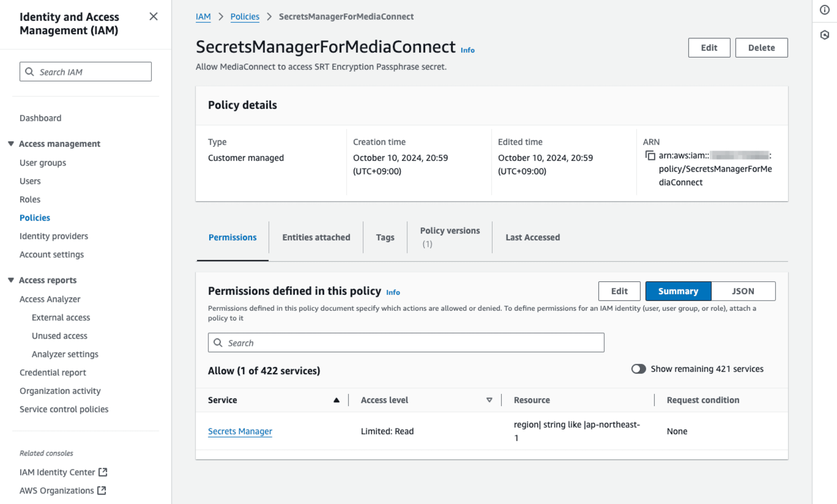Viewport: 837px width, 504px height.
Task: Select the region ap-northeast-1 resource cell
Action: click(x=577, y=431)
